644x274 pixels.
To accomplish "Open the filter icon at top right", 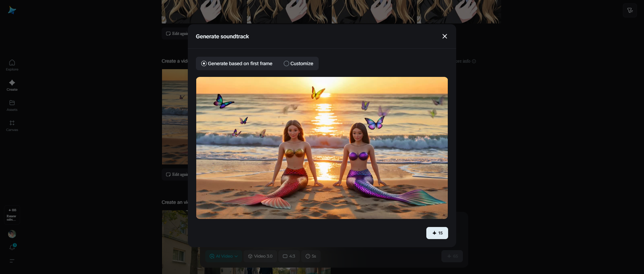I will (630, 10).
